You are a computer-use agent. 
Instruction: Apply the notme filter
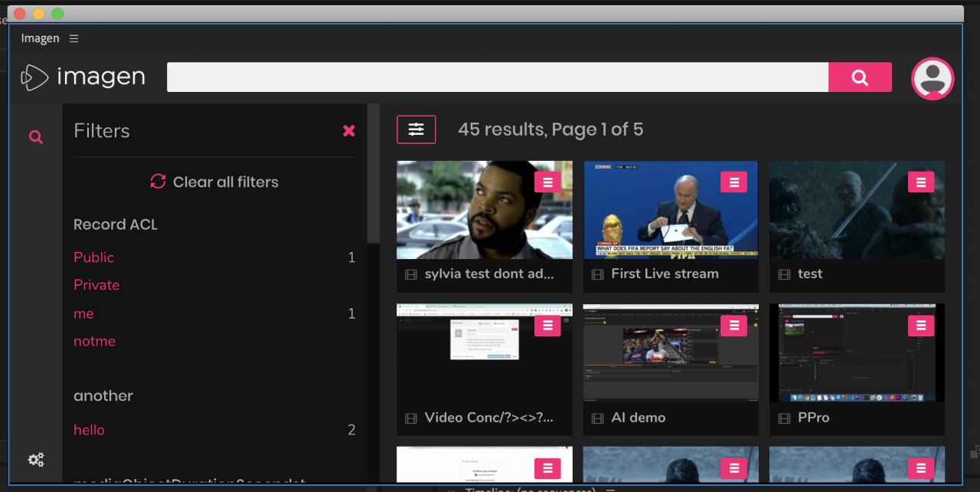[94, 342]
